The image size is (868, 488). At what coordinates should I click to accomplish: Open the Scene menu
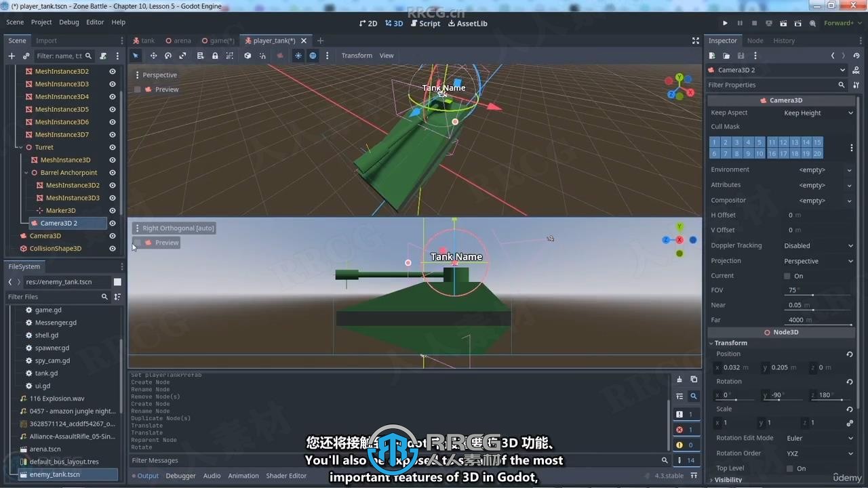(x=15, y=22)
